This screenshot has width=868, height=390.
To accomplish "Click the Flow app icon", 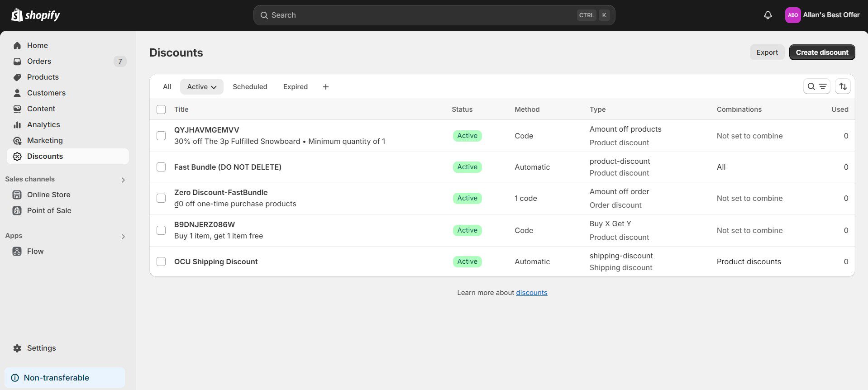I will point(17,252).
